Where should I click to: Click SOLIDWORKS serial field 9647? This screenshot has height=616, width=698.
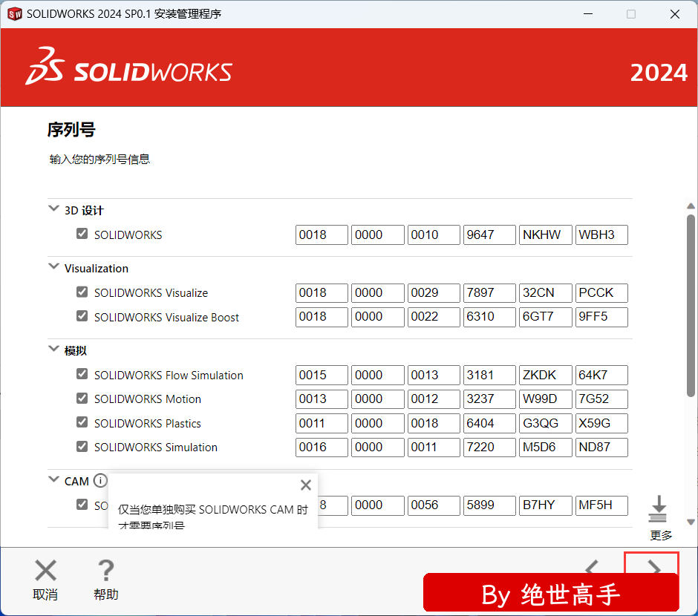tap(489, 235)
